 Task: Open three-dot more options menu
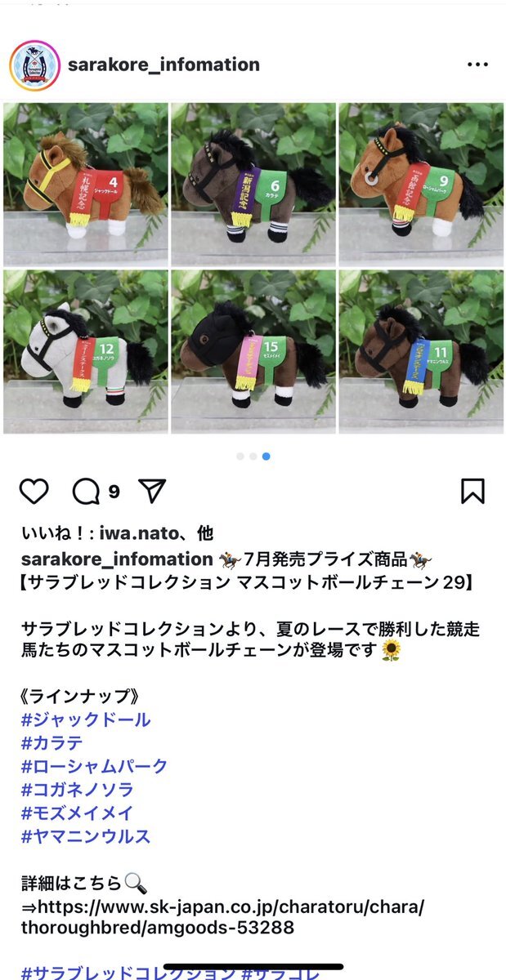click(x=477, y=65)
